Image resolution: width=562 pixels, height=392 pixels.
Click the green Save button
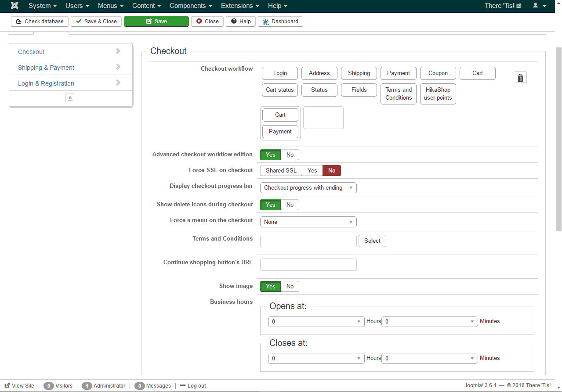pos(156,22)
